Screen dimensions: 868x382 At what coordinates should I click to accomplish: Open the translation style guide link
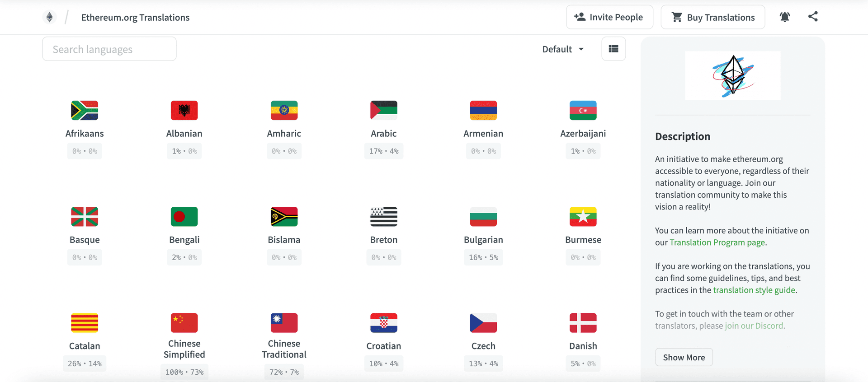754,290
